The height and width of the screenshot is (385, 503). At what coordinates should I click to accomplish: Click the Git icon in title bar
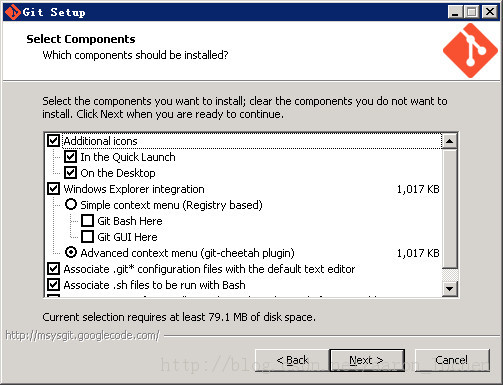[x=13, y=12]
